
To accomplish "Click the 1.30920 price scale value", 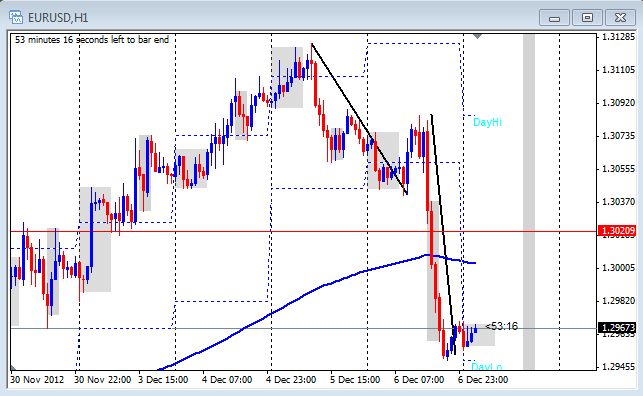I will (618, 103).
